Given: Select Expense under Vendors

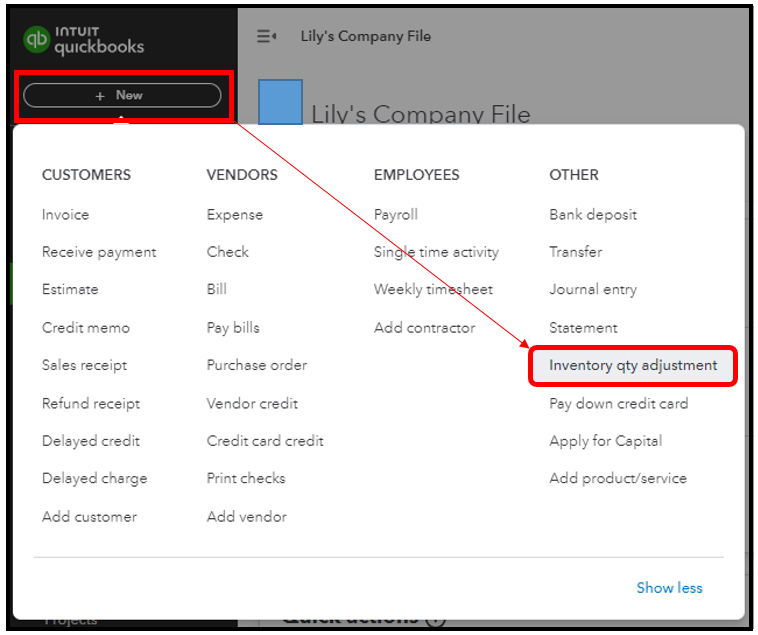Looking at the screenshot, I should pos(235,215).
